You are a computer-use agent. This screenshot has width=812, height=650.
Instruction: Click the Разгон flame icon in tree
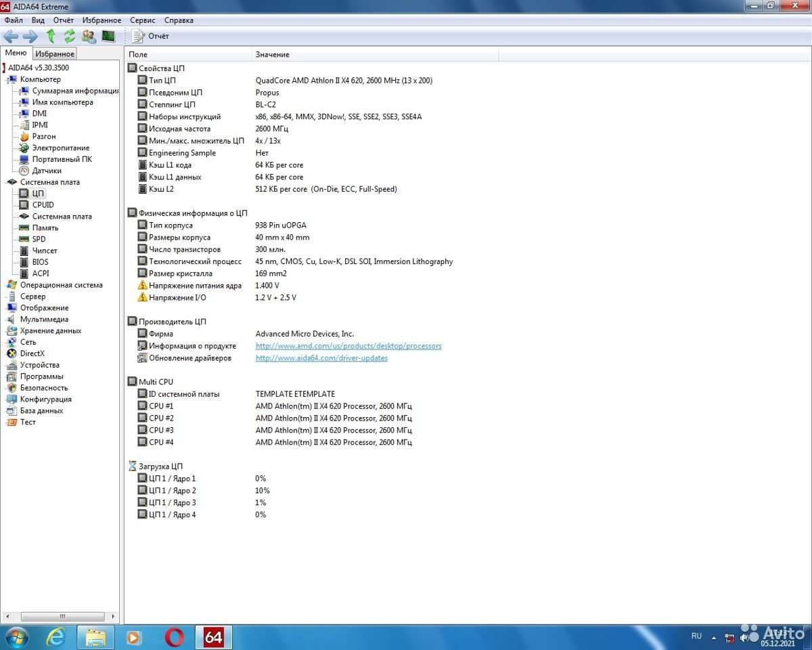[x=24, y=136]
